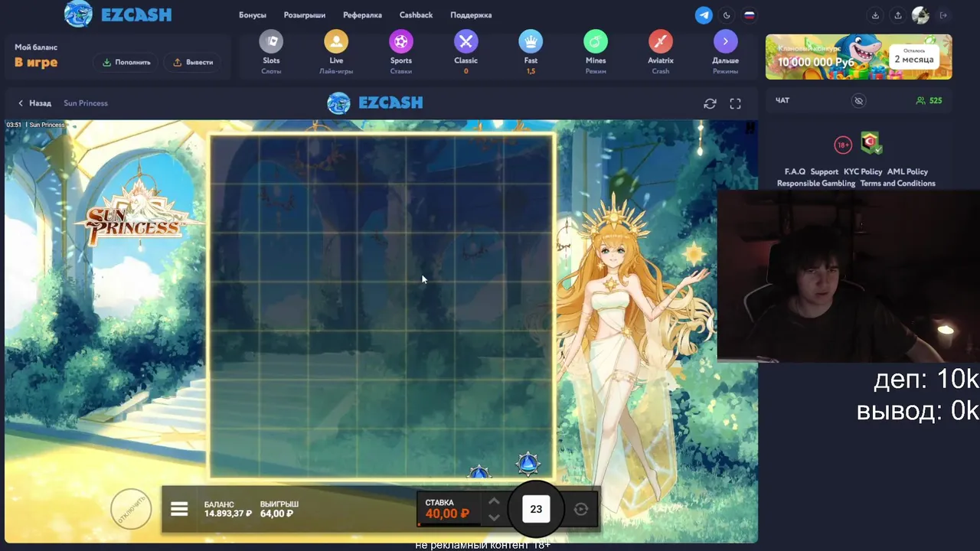
Task: Toggle dark mode moon icon
Action: [x=727, y=15]
